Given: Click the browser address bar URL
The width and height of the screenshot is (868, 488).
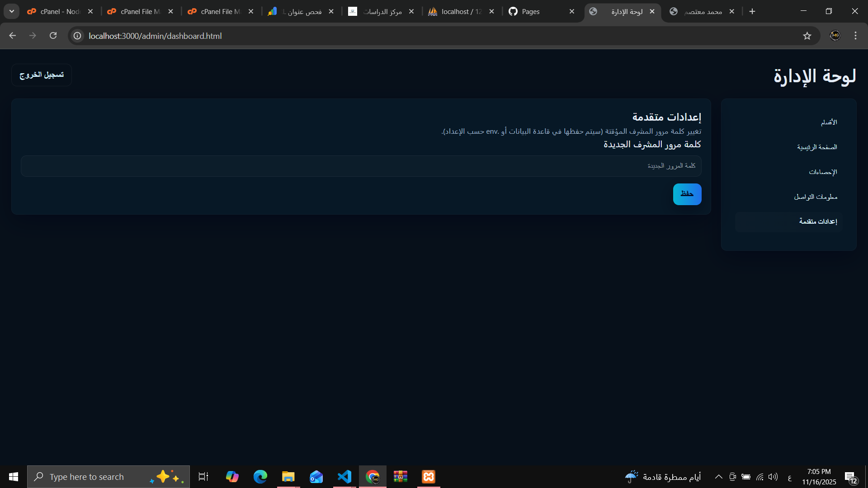Looking at the screenshot, I should (x=155, y=36).
